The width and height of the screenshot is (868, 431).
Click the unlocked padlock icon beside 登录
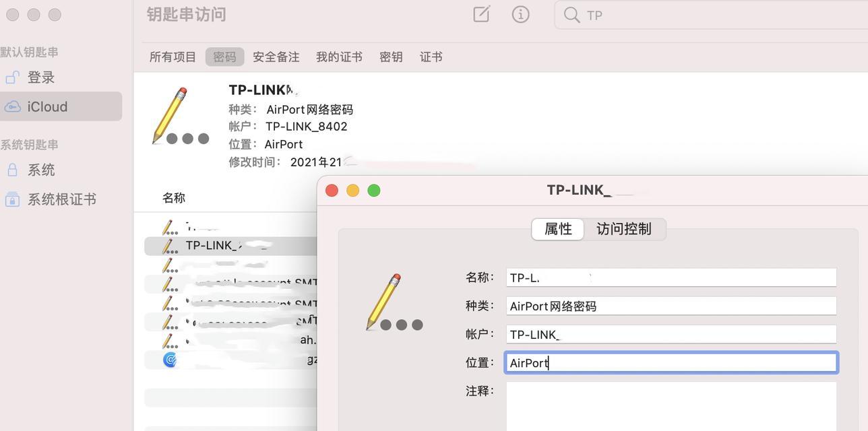[12, 77]
